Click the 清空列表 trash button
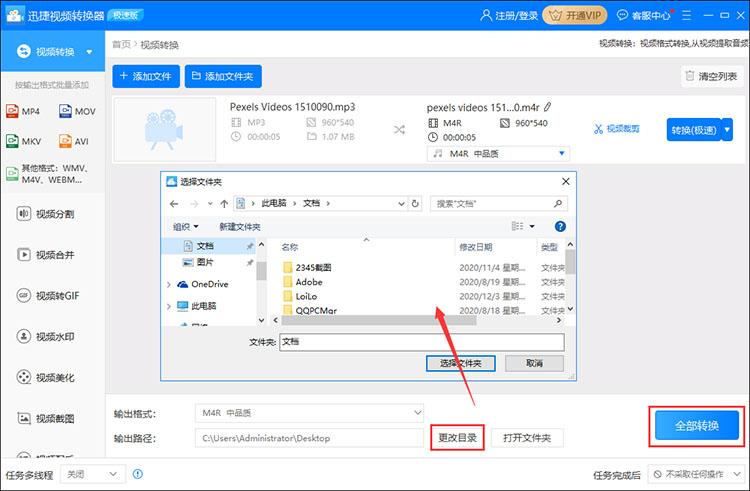Image resolution: width=750 pixels, height=491 pixels. click(x=712, y=76)
